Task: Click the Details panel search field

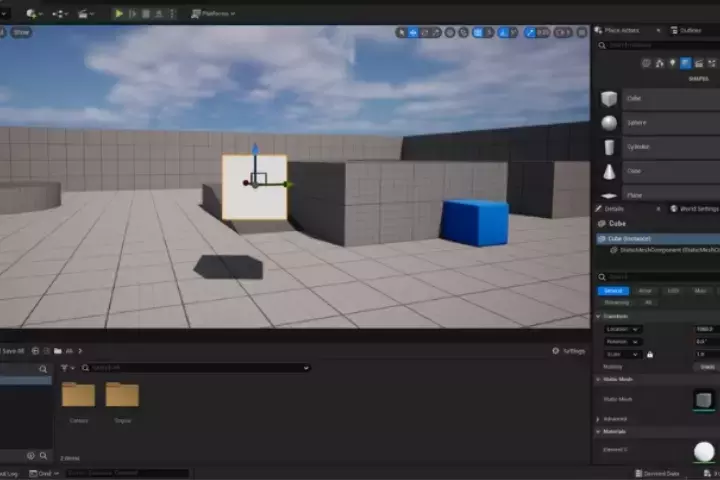Action: coord(658,277)
